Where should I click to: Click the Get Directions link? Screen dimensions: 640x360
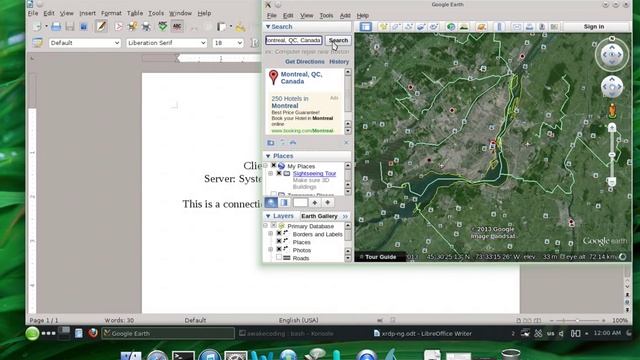[x=304, y=62]
